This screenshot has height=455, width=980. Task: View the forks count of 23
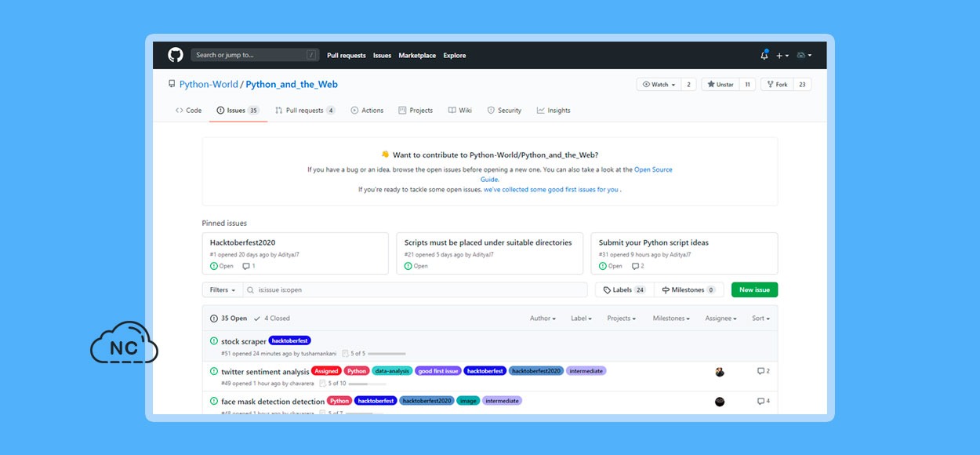click(x=802, y=85)
